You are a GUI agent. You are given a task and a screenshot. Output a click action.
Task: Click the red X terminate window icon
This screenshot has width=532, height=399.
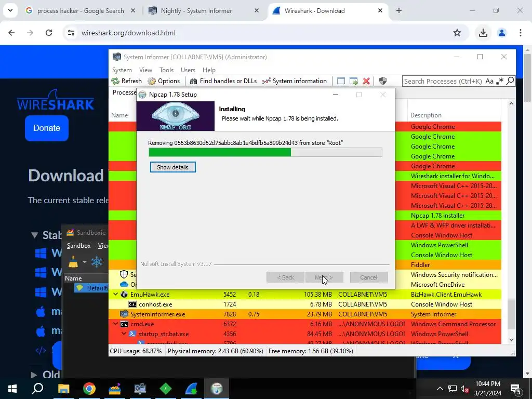366,81
